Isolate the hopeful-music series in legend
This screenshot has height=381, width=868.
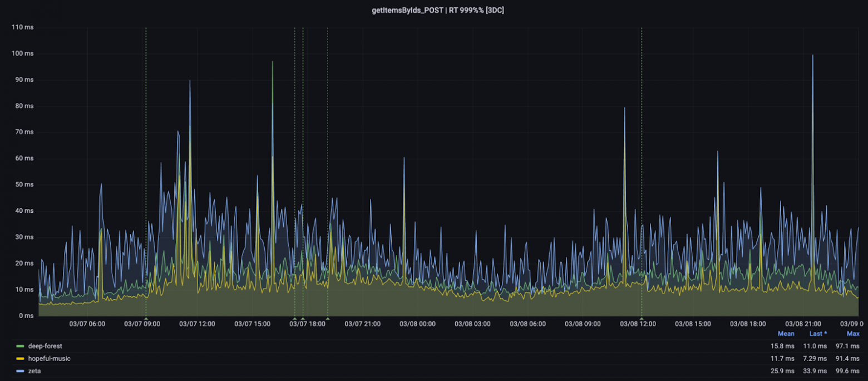click(49, 359)
